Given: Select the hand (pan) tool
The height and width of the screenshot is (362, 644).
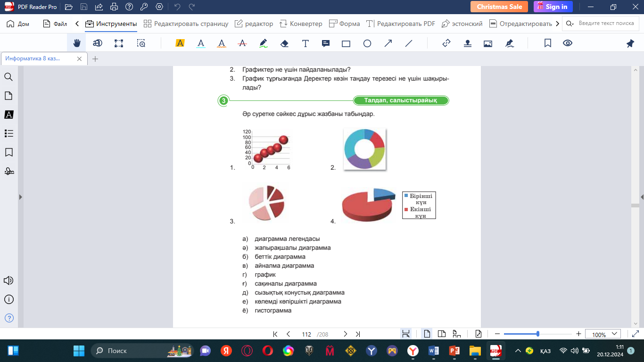Looking at the screenshot, I should point(76,43).
